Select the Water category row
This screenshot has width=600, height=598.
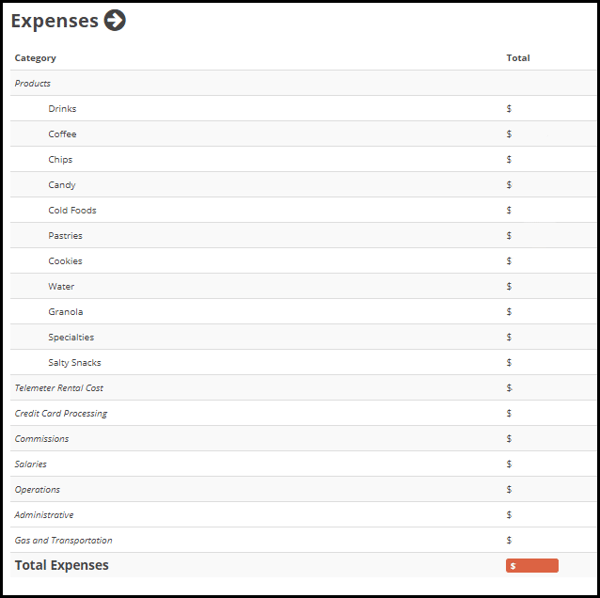303,286
